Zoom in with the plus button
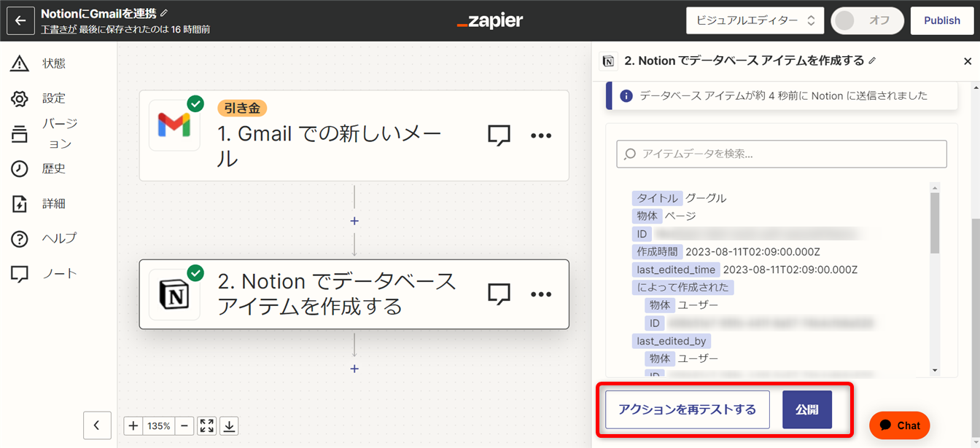 click(133, 426)
